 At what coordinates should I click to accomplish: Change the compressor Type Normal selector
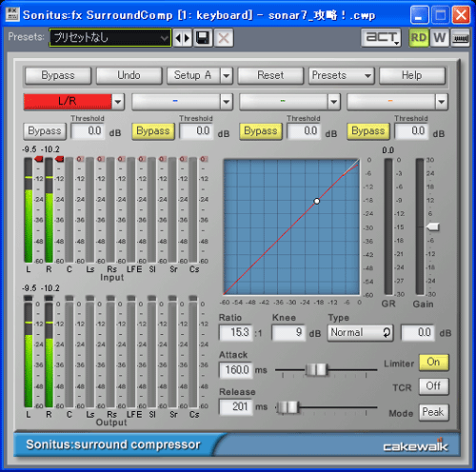point(361,333)
